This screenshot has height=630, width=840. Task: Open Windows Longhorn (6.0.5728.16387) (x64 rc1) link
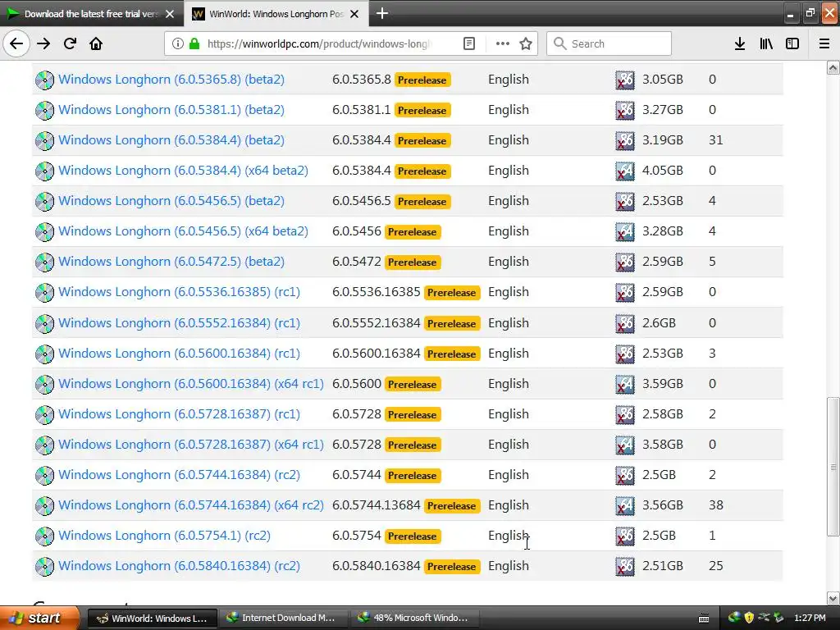(191, 445)
